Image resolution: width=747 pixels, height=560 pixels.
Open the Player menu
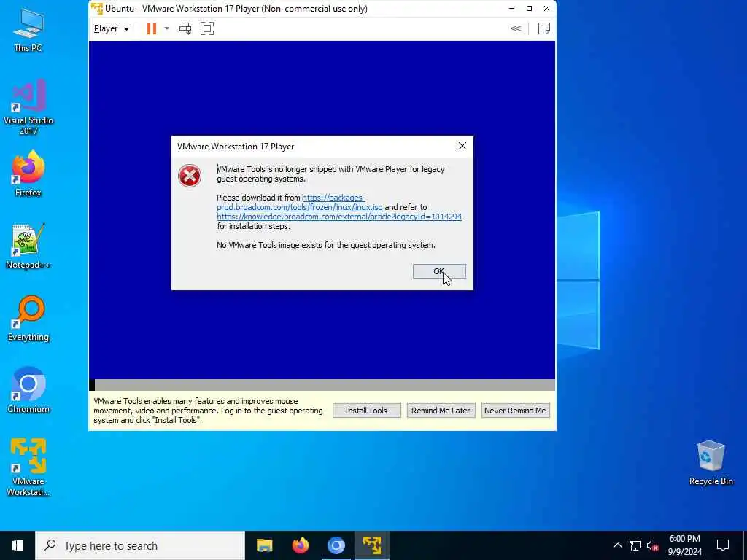[x=112, y=28]
